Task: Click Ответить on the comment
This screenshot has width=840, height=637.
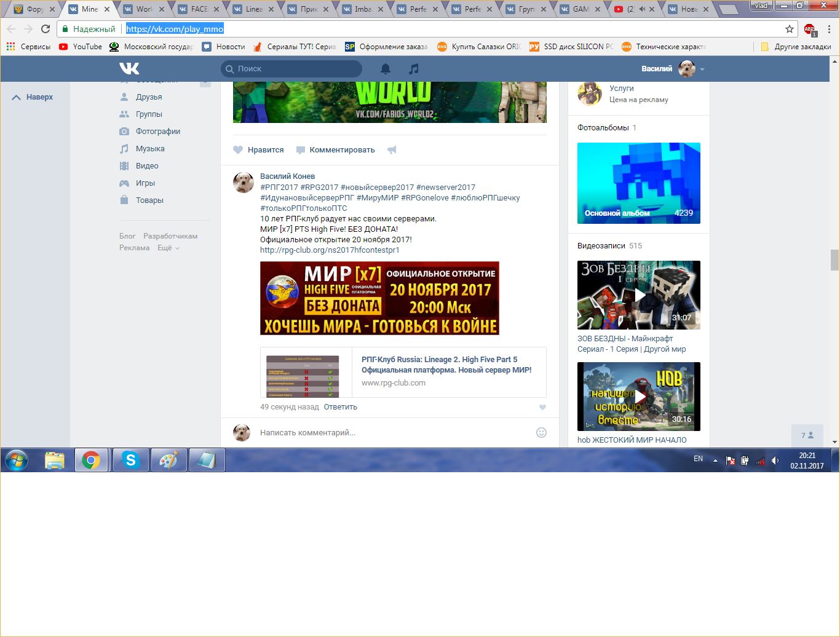Action: click(x=340, y=407)
